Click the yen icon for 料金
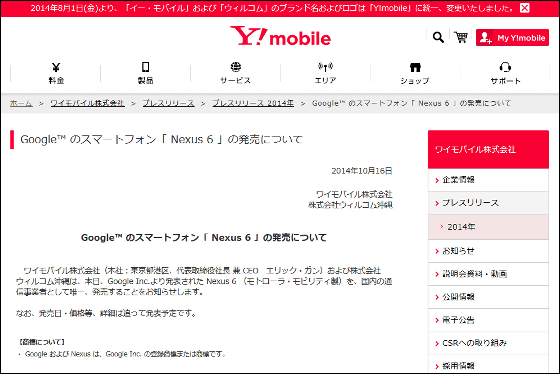 click(x=56, y=67)
